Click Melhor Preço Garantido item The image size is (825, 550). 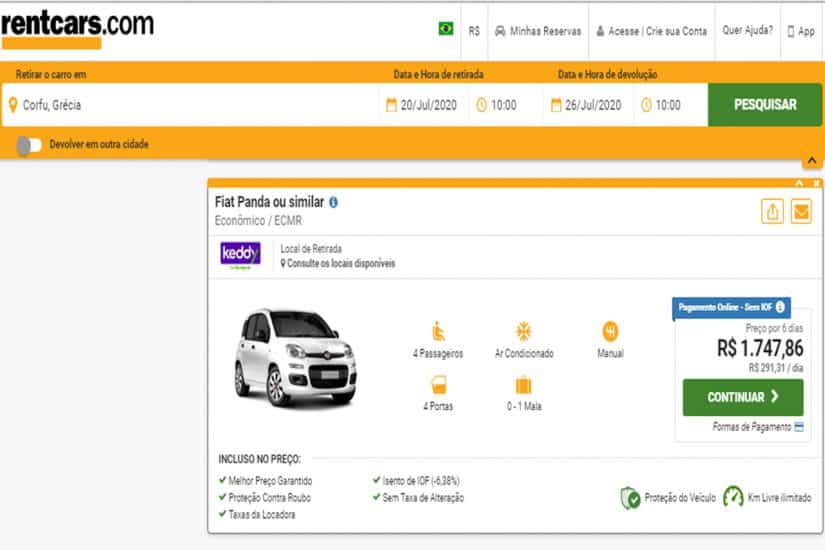coord(265,481)
